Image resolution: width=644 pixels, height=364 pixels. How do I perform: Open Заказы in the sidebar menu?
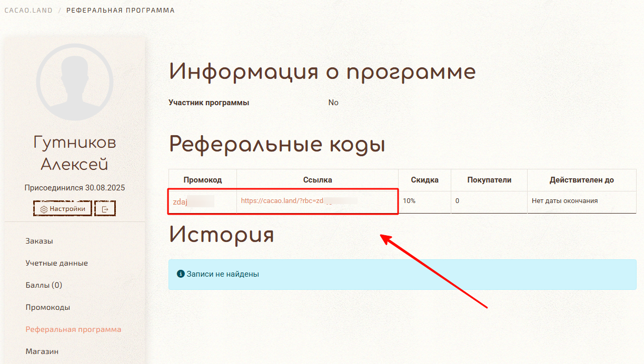[39, 241]
